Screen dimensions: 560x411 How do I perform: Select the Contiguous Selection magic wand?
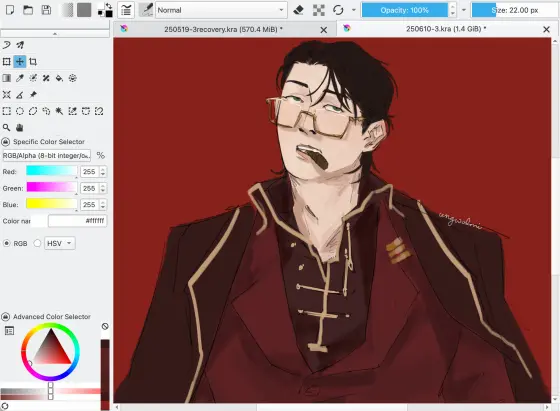click(59, 111)
